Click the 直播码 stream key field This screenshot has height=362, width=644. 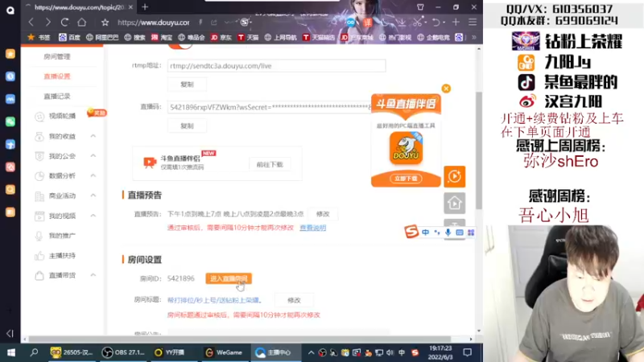click(270, 107)
